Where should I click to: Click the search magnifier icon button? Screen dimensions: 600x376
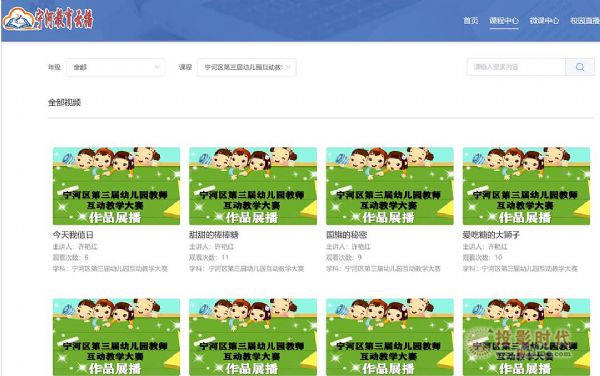[580, 67]
